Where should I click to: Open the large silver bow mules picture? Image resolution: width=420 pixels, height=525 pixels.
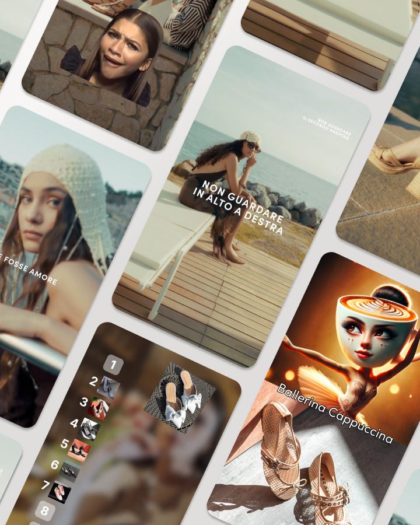tap(180, 398)
